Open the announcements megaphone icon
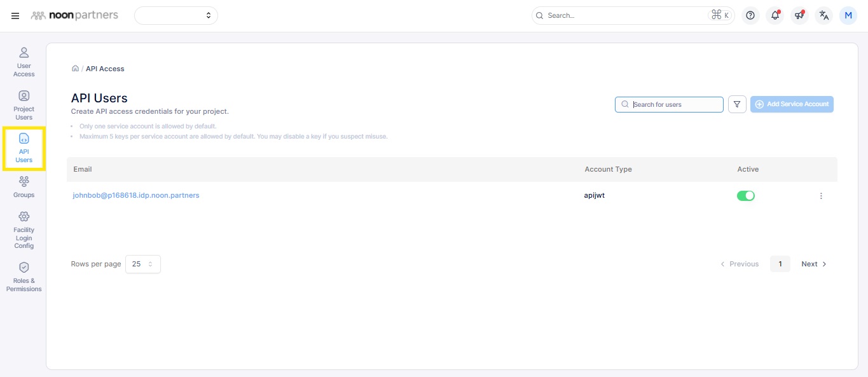 point(799,16)
